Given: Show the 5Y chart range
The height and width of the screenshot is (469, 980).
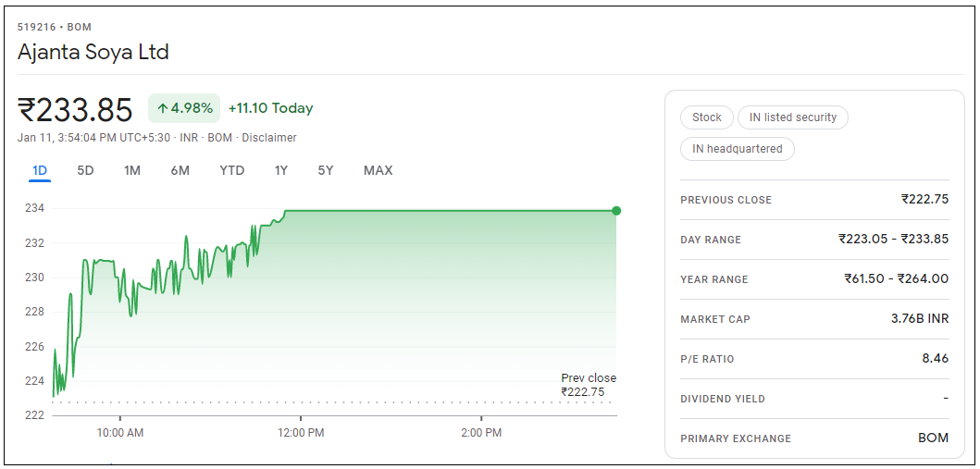Looking at the screenshot, I should click(326, 170).
